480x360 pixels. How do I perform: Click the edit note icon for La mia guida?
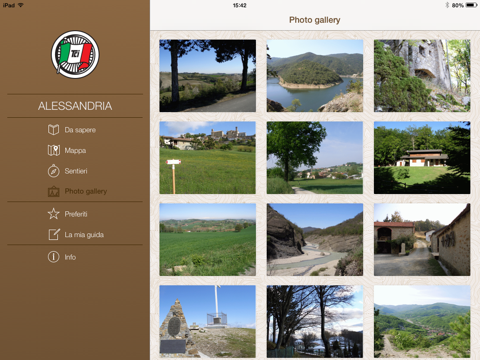[54, 234]
